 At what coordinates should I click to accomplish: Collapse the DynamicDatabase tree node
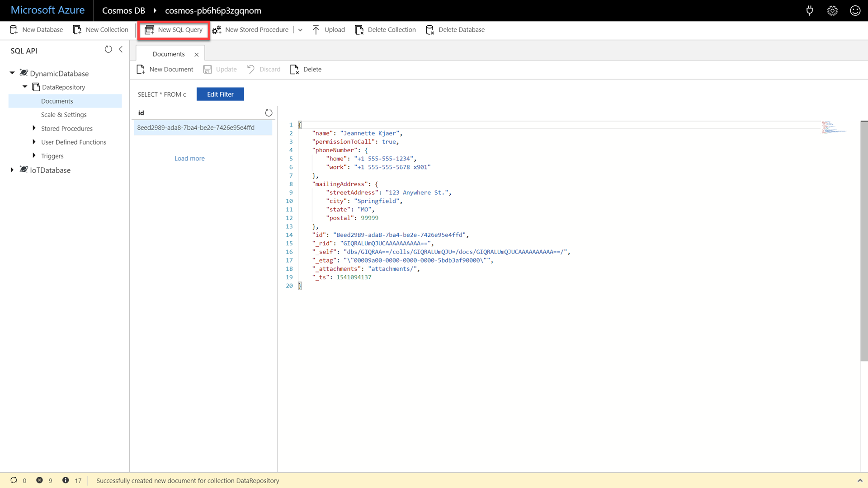coord(12,73)
